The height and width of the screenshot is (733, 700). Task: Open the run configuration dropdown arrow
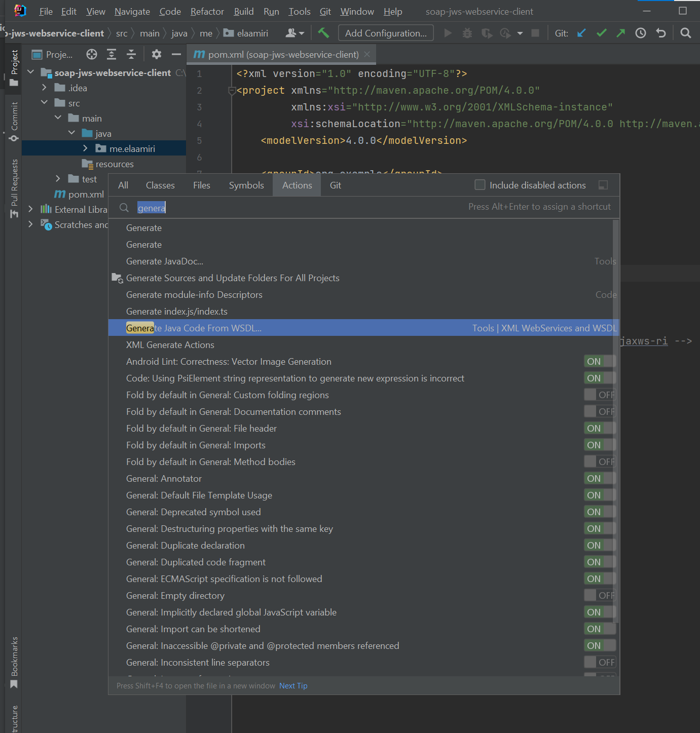520,33
